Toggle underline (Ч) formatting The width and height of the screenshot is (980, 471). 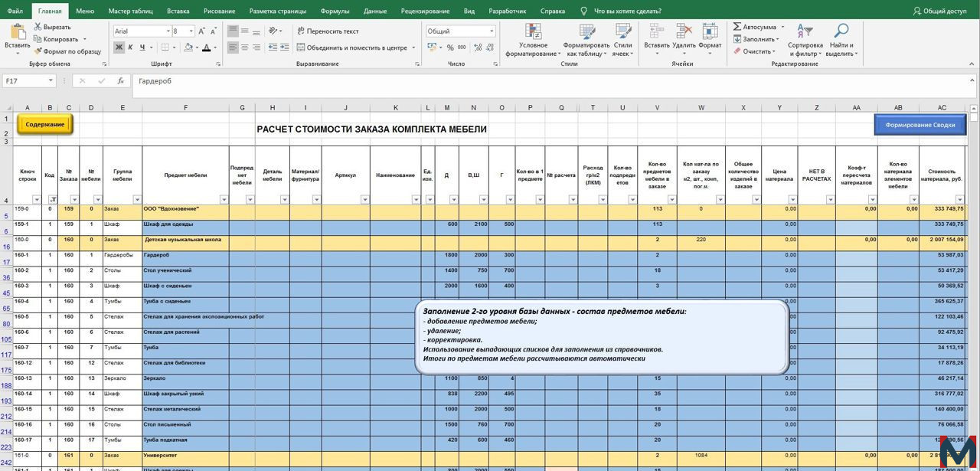pos(142,47)
